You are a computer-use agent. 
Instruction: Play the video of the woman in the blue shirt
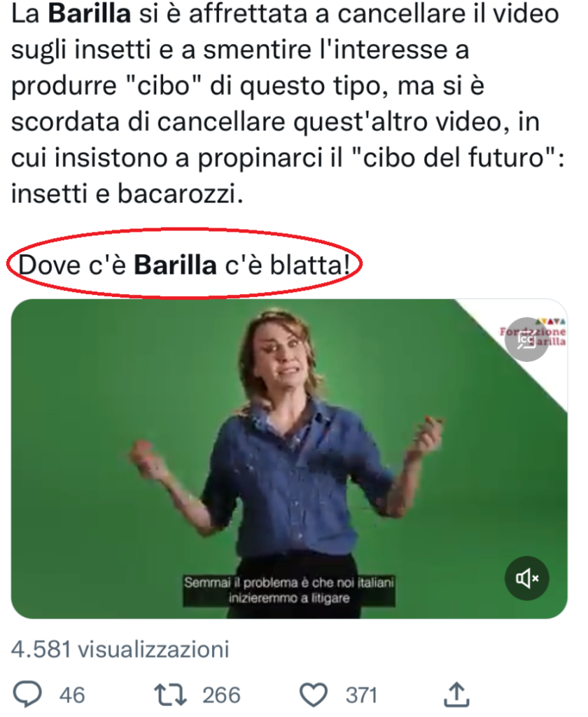pos(289,459)
